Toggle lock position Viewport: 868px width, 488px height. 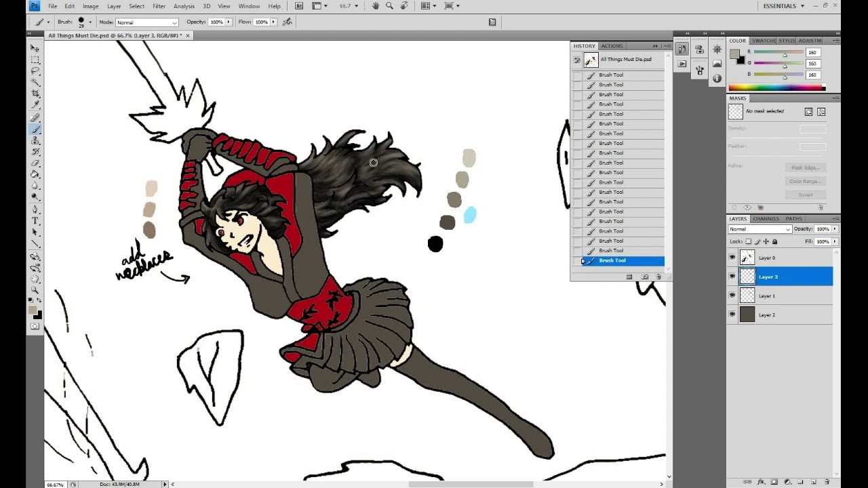[x=766, y=242]
